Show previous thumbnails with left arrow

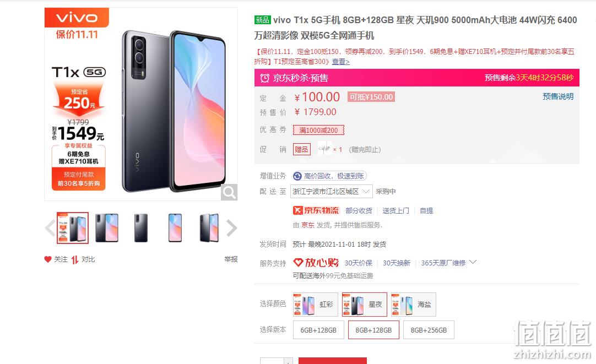50,228
